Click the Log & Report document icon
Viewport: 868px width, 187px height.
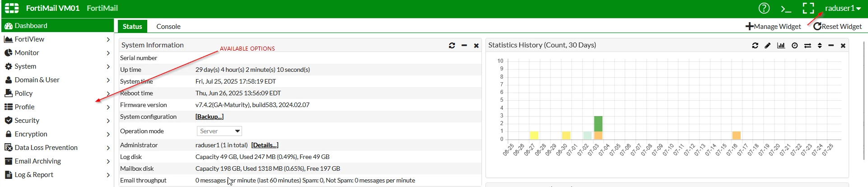[8, 175]
